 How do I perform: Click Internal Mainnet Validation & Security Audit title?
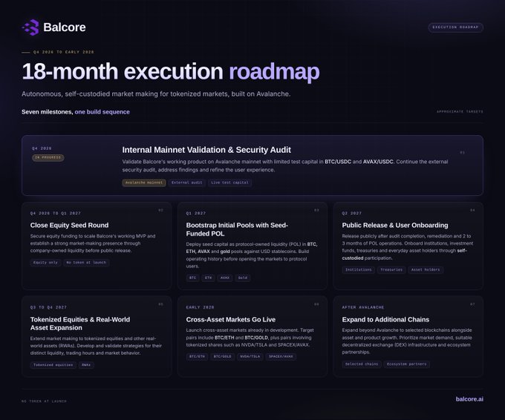pyautogui.click(x=206, y=150)
